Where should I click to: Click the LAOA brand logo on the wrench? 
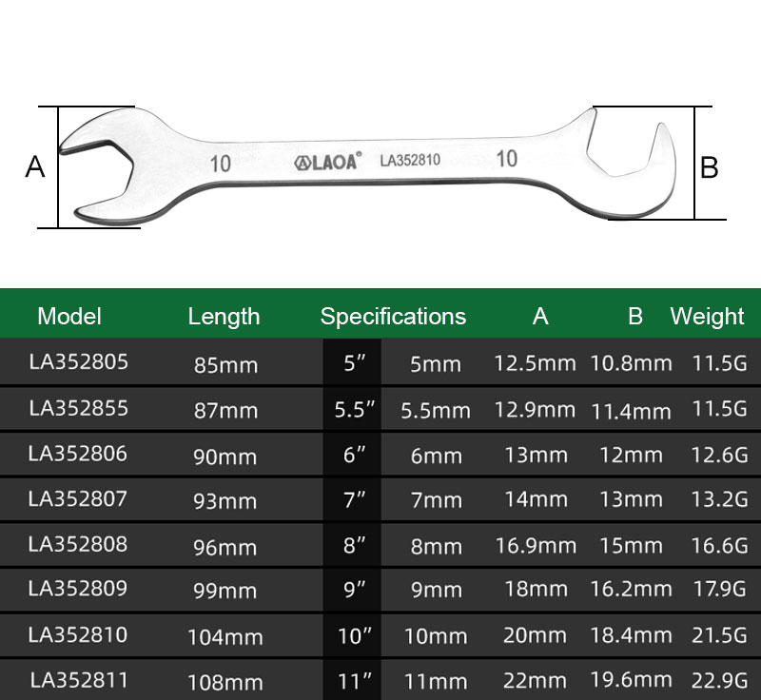326,162
